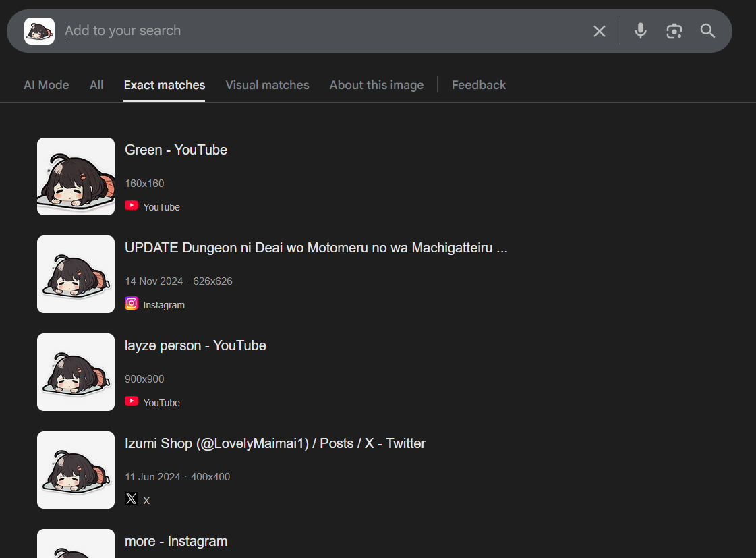The width and height of the screenshot is (756, 558).
Task: Click 'YouTube' source label under layze person
Action: tap(161, 403)
